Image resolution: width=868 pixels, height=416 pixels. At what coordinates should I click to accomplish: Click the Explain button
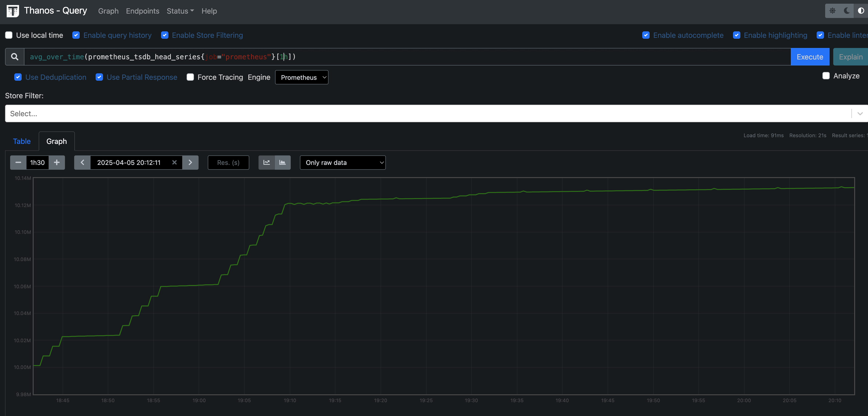point(850,57)
